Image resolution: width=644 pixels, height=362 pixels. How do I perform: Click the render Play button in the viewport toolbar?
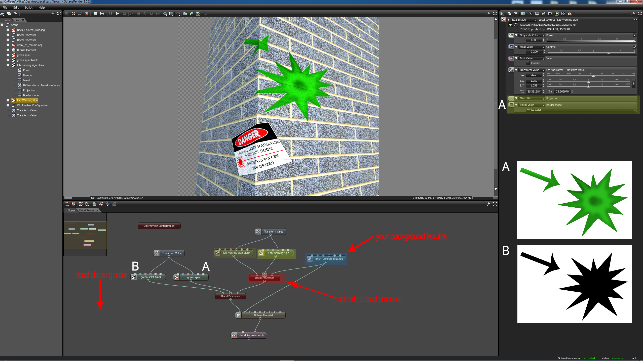117,14
